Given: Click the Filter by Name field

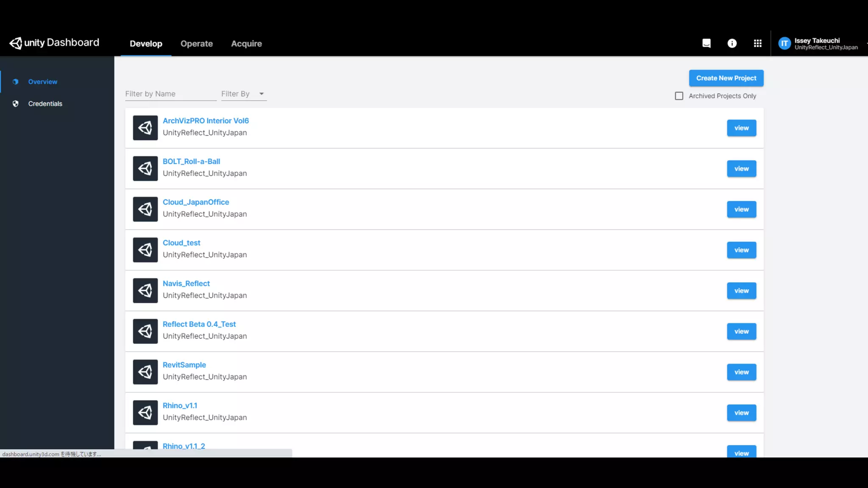Looking at the screenshot, I should click(170, 94).
